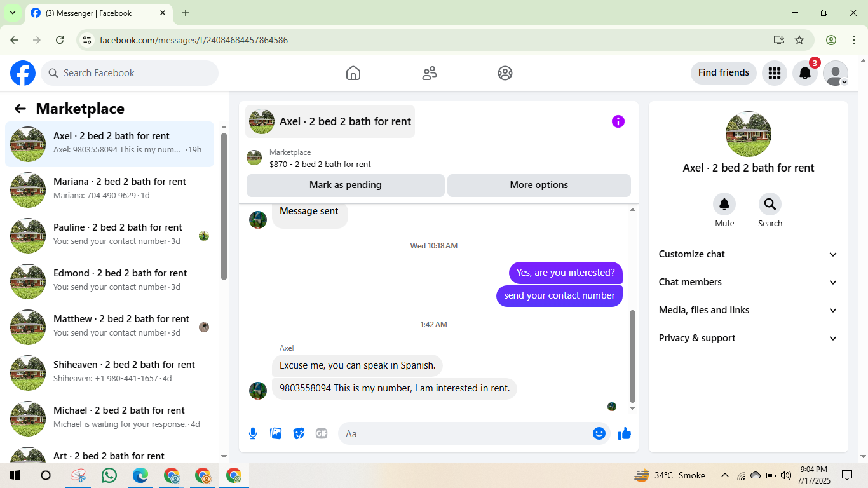Select the sent message "Yes, are you interested?"

point(566,273)
